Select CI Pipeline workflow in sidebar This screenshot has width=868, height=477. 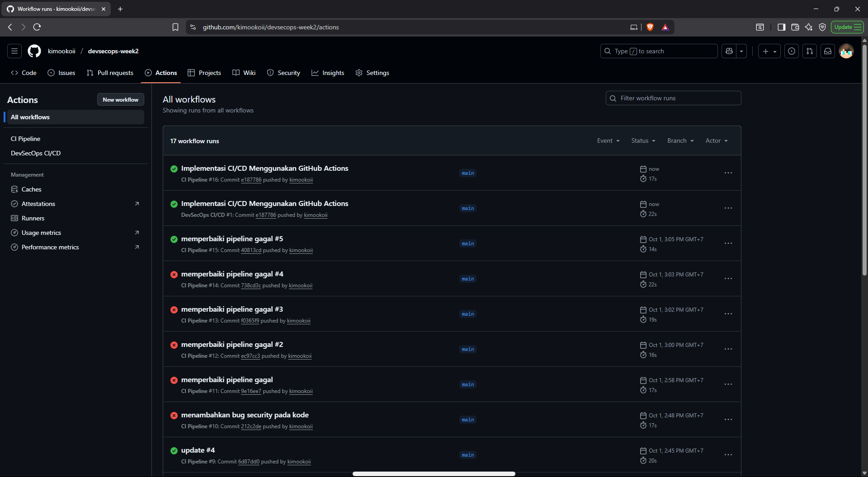26,139
